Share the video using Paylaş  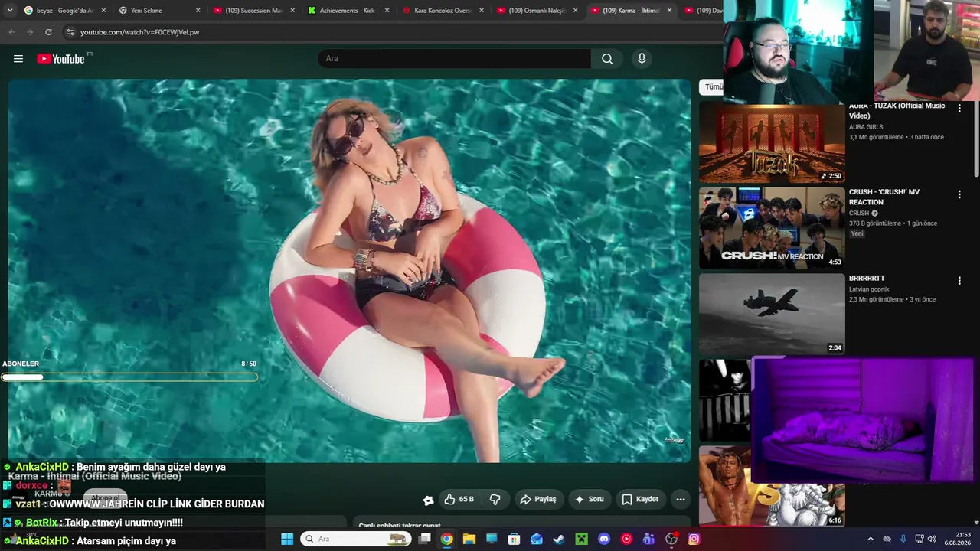(x=538, y=499)
